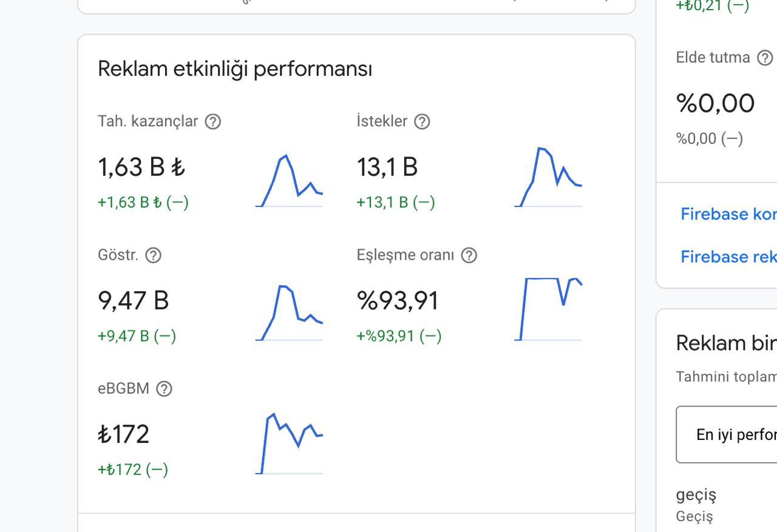Viewport: 777px width, 532px height.
Task: Select the geçiş ad unit entry
Action: point(696,495)
